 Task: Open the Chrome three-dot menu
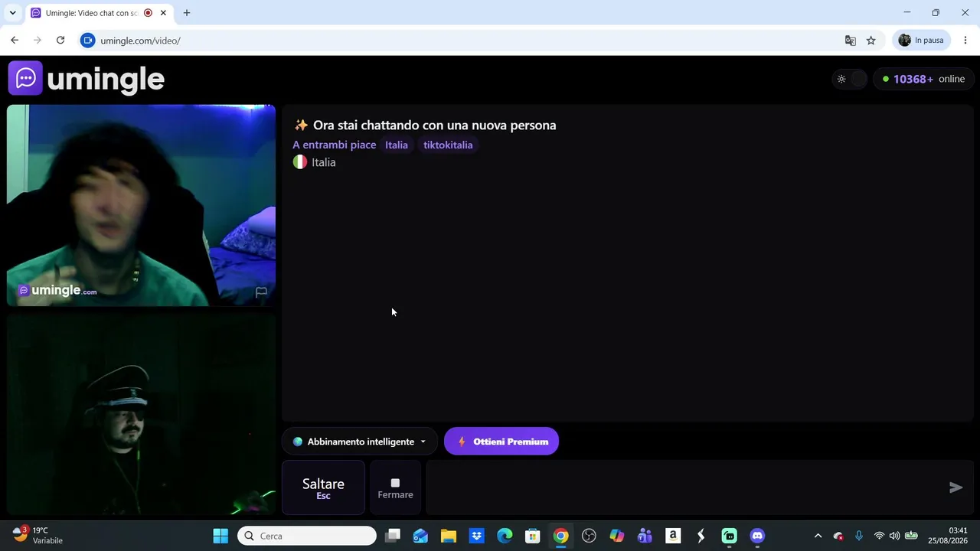(x=965, y=41)
